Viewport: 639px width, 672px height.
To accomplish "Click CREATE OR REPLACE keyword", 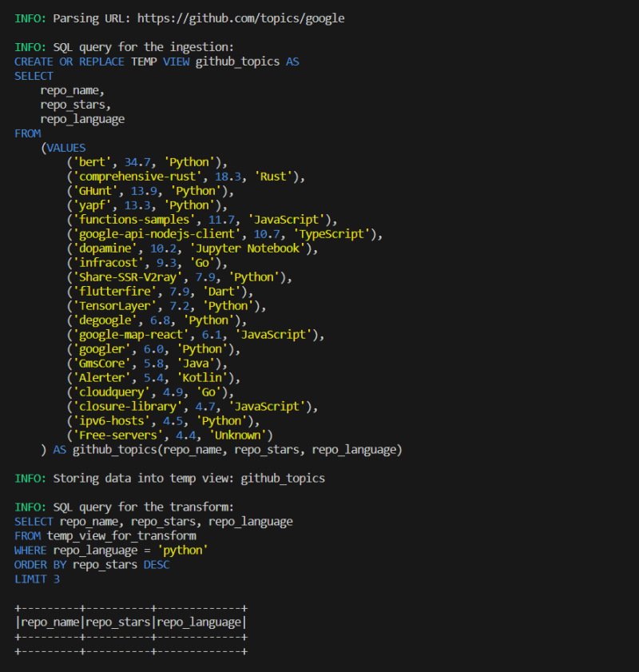I will tap(69, 62).
